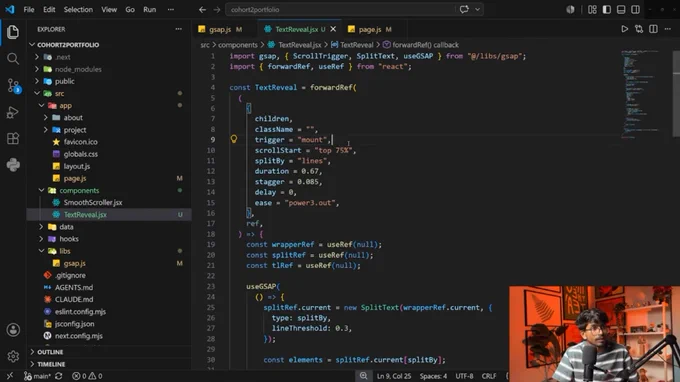680x382 pixels.
Task: Open the Run and Debug view
Action: (13, 112)
